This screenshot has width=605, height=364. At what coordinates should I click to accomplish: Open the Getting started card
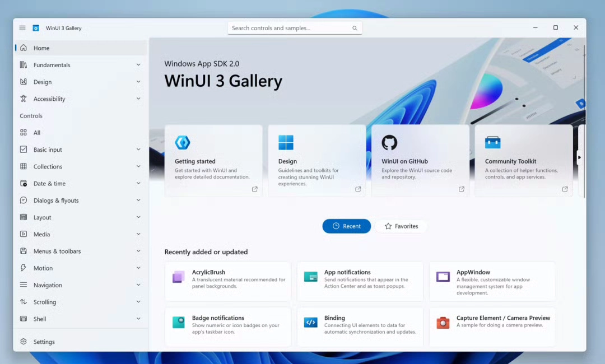pyautogui.click(x=213, y=161)
